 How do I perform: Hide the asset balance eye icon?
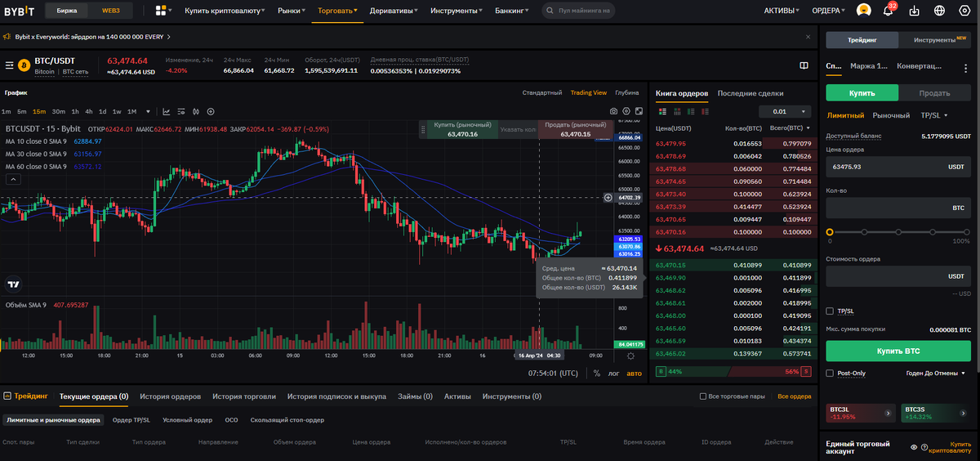click(914, 447)
